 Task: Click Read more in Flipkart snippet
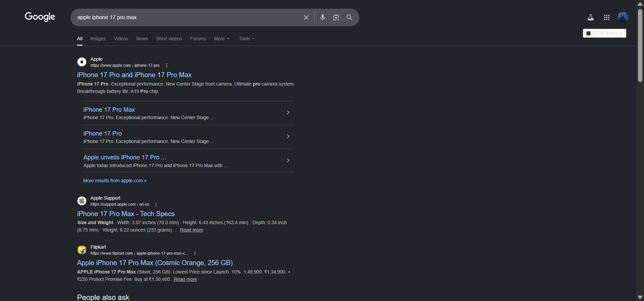(x=185, y=279)
